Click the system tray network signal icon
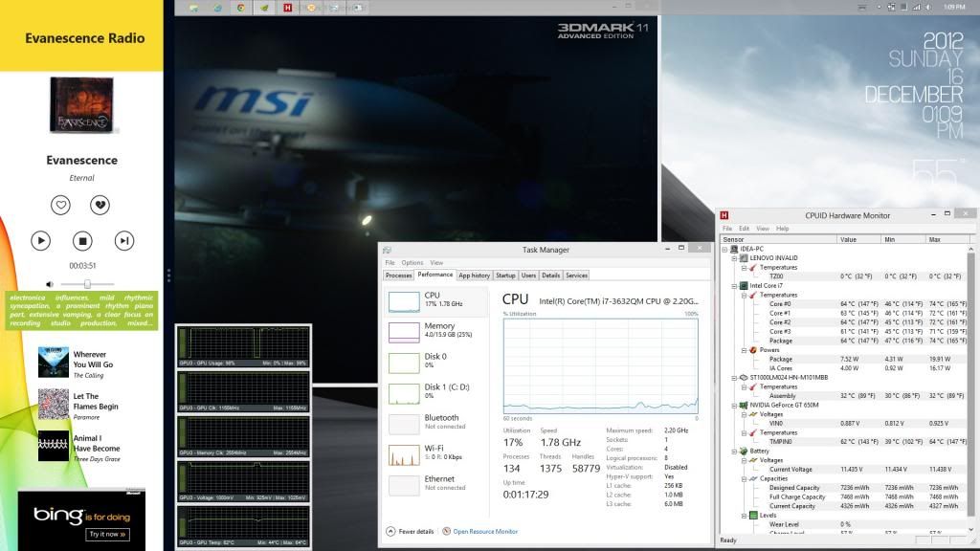 [x=916, y=7]
